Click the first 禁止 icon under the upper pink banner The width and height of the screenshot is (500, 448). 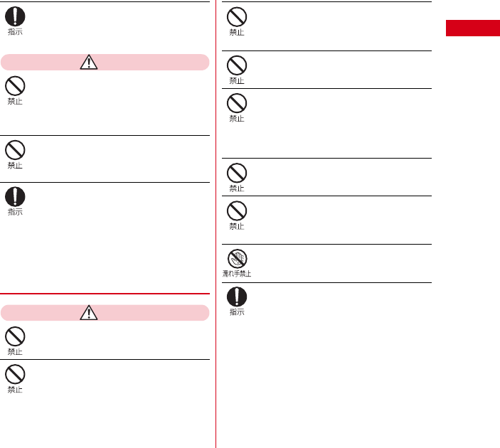[x=14, y=87]
